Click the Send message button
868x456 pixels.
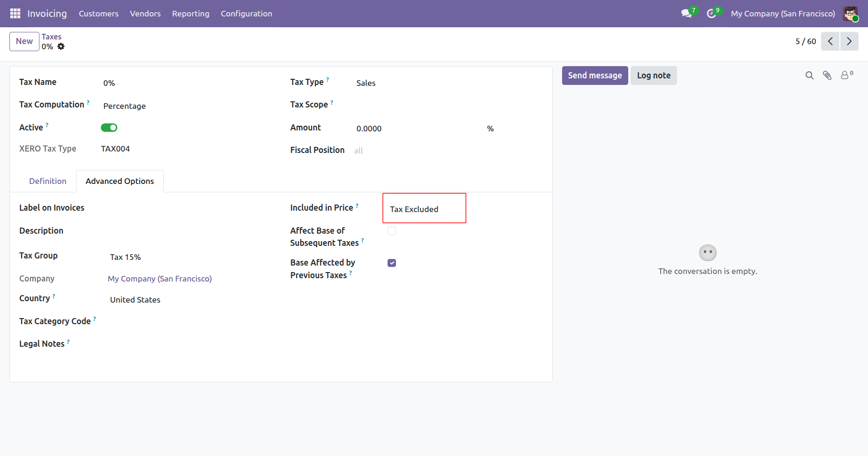595,76
